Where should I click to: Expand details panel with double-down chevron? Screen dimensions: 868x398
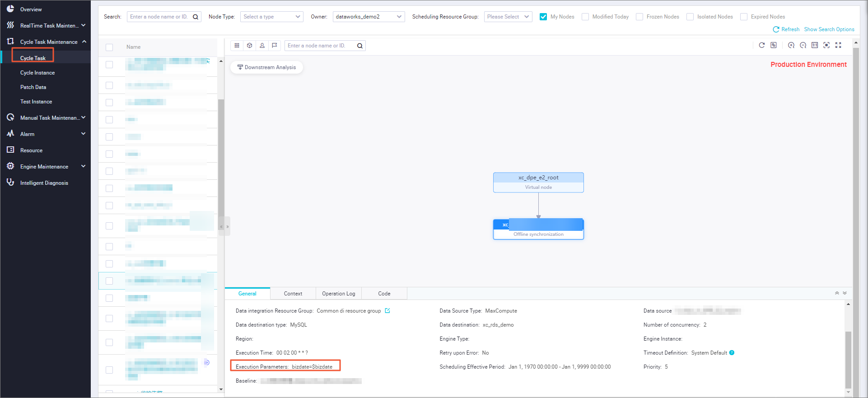pos(845,293)
